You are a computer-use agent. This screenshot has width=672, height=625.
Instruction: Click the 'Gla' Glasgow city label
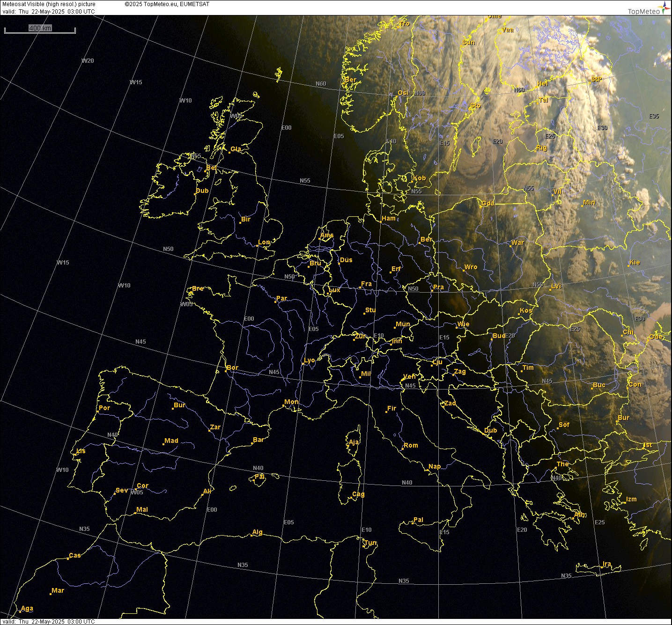tap(236, 149)
